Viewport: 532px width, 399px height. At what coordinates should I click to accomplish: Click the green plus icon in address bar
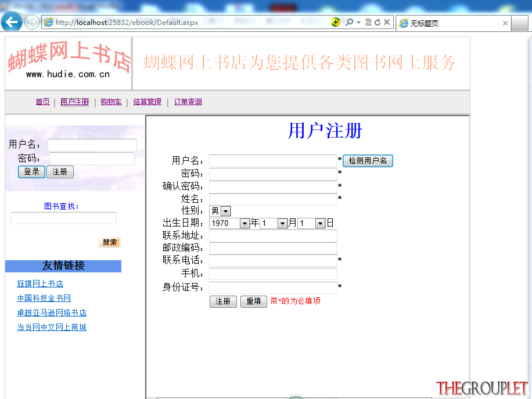335,22
